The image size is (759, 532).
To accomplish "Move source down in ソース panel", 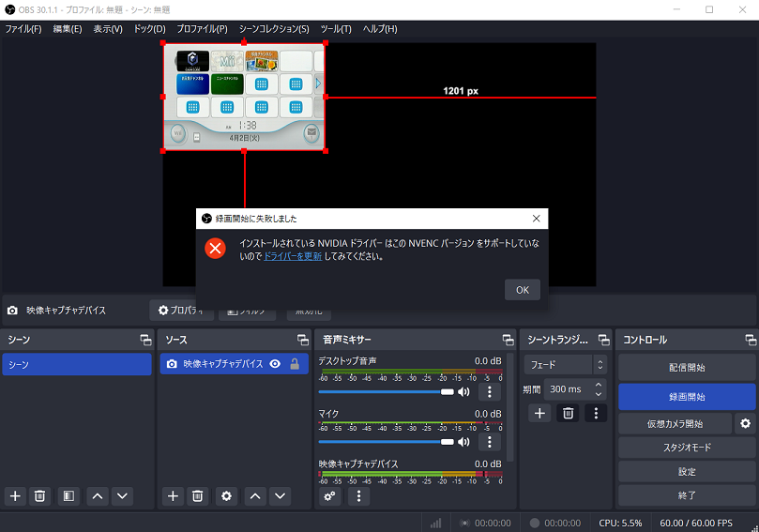I will coord(280,496).
